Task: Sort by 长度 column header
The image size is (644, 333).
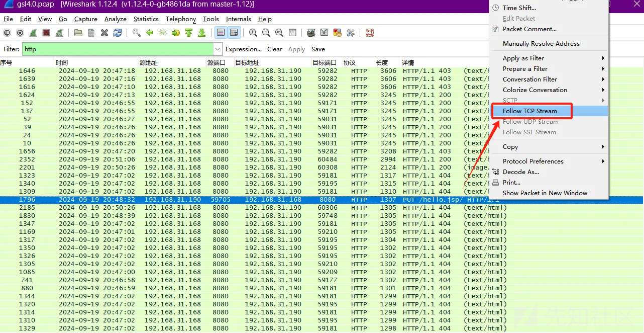Action: [x=387, y=63]
